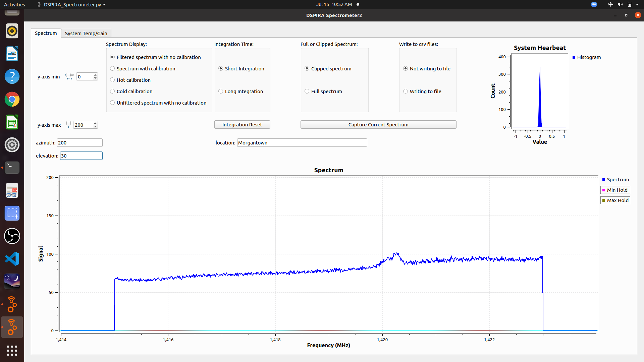Open the Help icon in the dock

(12, 77)
